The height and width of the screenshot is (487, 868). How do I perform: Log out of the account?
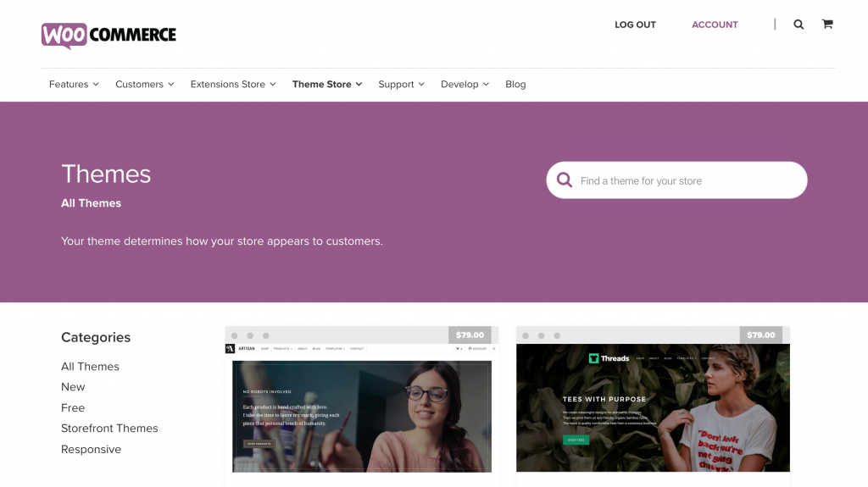[x=635, y=25]
